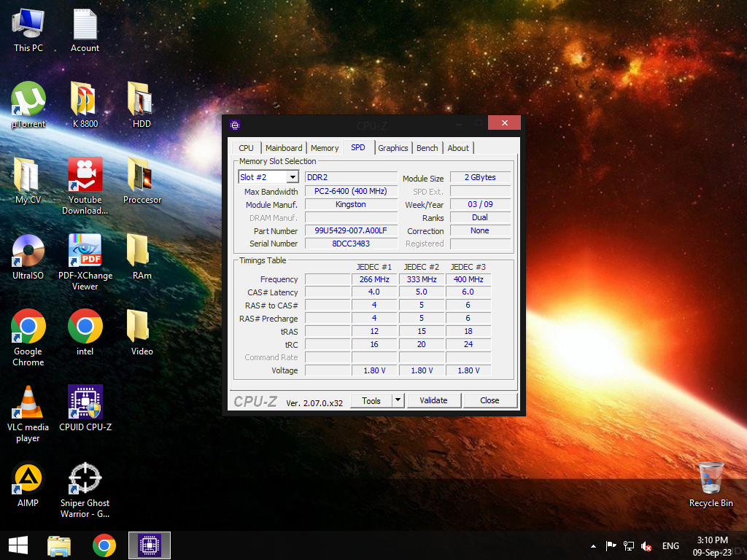Open the AIMP audio player

coord(28,478)
